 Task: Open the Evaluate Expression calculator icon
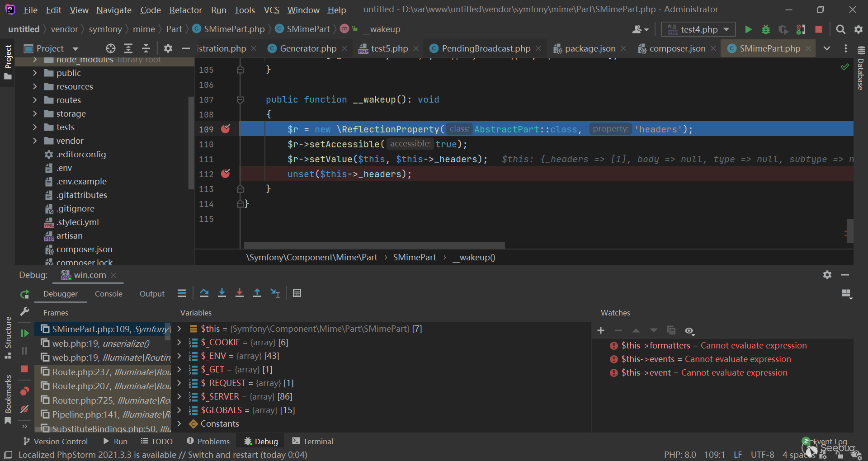(x=297, y=293)
